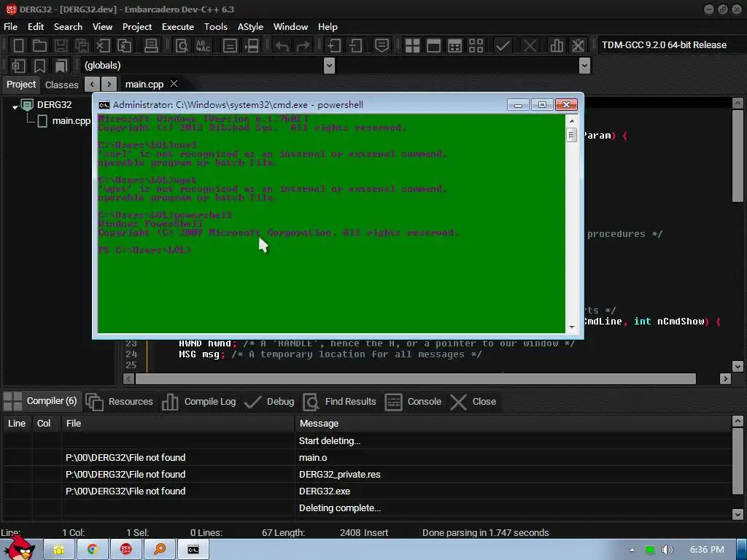747x560 pixels.
Task: Open a project or file via folder icon
Action: pos(39,46)
